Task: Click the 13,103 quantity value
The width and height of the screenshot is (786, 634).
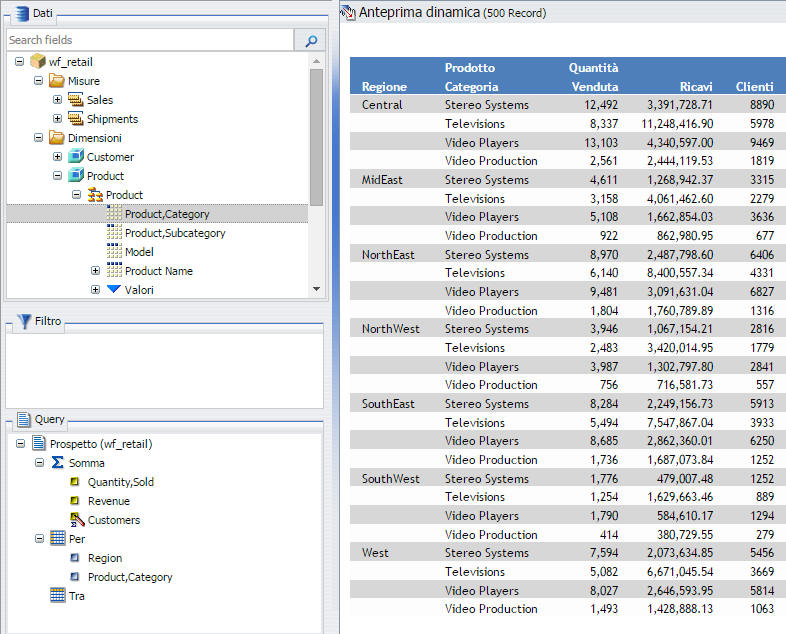Action: click(x=601, y=142)
